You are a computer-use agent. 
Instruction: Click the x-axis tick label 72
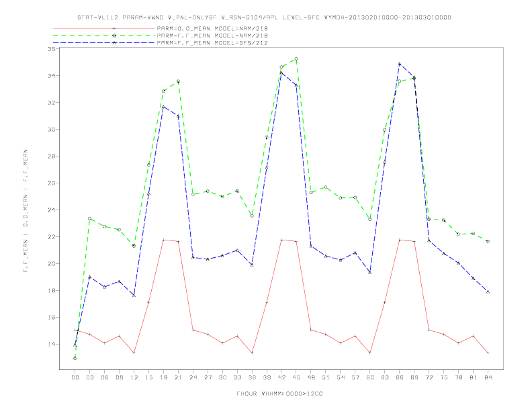coord(429,377)
